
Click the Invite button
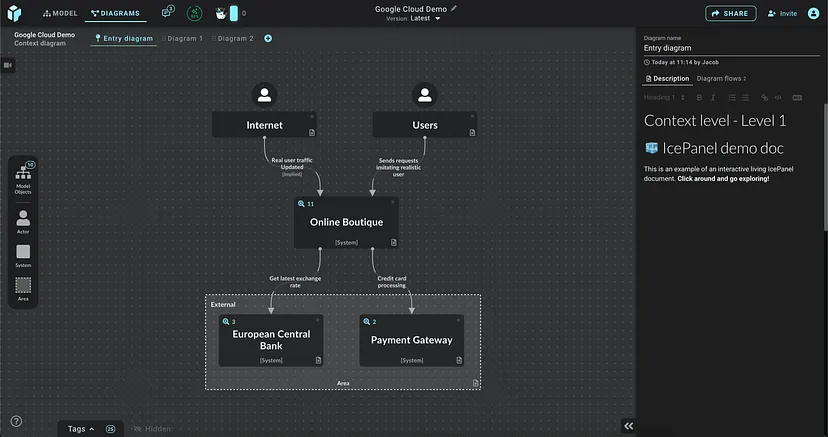pyautogui.click(x=783, y=13)
